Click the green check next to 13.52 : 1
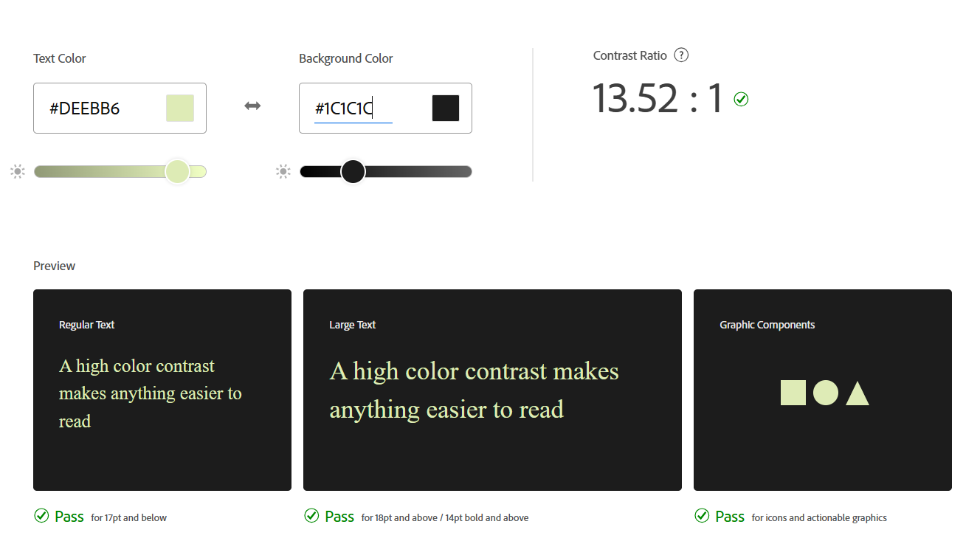Image resolution: width=980 pixels, height=558 pixels. pyautogui.click(x=741, y=99)
